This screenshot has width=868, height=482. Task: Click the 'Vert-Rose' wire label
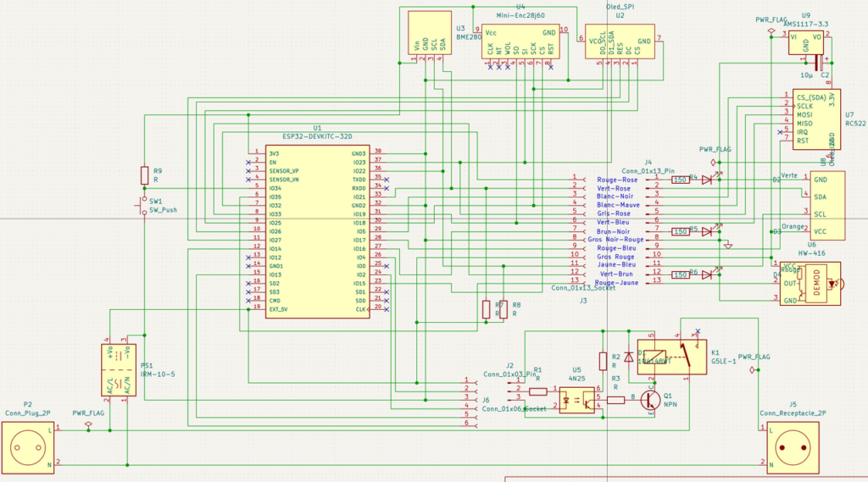tap(614, 189)
